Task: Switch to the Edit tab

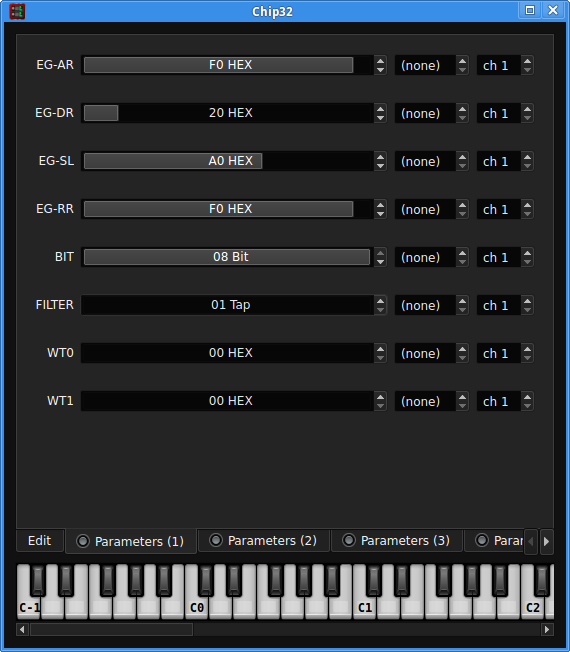Action: (40, 541)
